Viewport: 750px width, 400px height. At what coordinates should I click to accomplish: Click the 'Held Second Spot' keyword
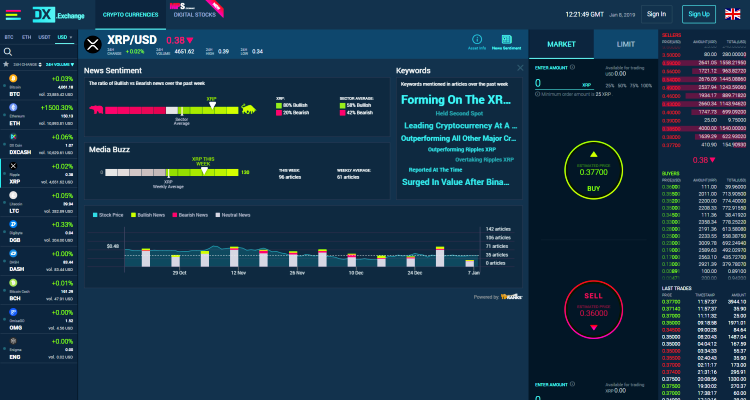click(459, 113)
